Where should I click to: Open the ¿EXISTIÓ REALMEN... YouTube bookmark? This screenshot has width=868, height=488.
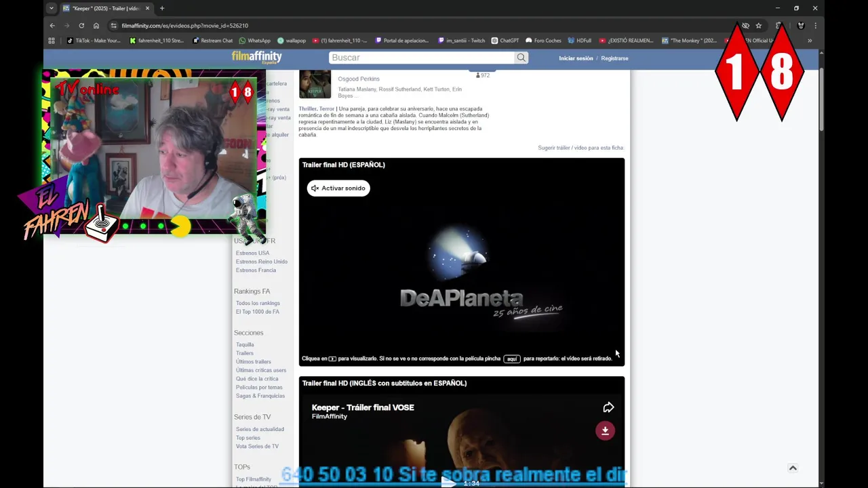(x=626, y=41)
